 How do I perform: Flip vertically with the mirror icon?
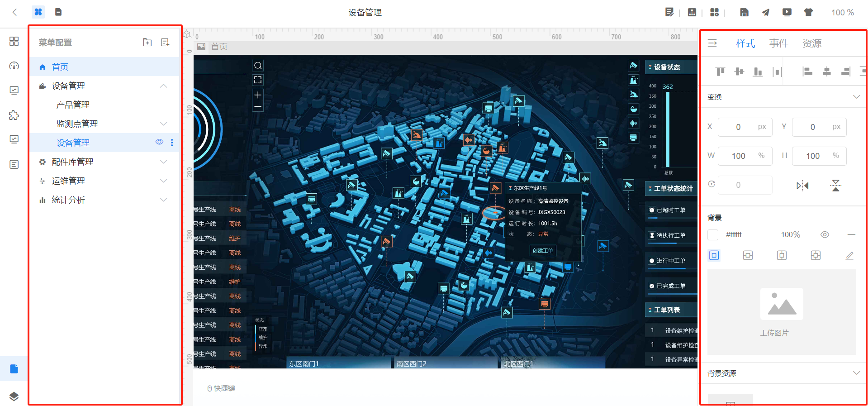(x=836, y=186)
